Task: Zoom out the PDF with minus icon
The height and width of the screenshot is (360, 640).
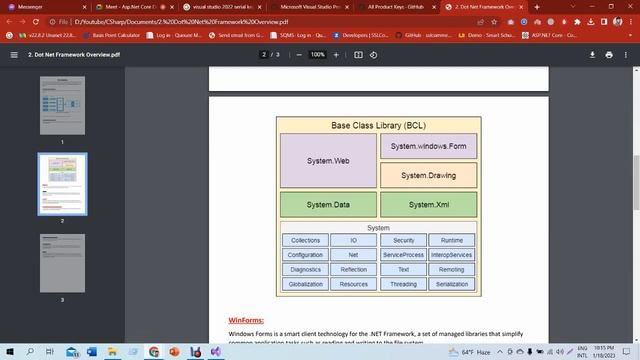Action: [299, 55]
